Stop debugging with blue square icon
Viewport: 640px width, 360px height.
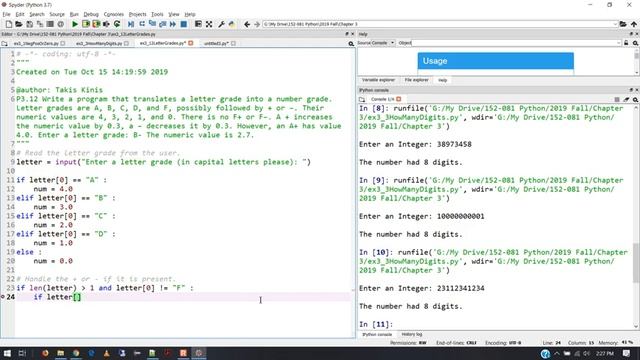184,24
